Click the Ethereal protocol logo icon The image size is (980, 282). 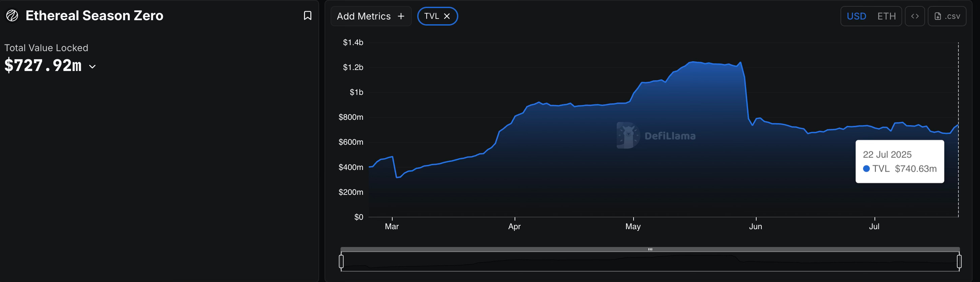click(x=12, y=15)
